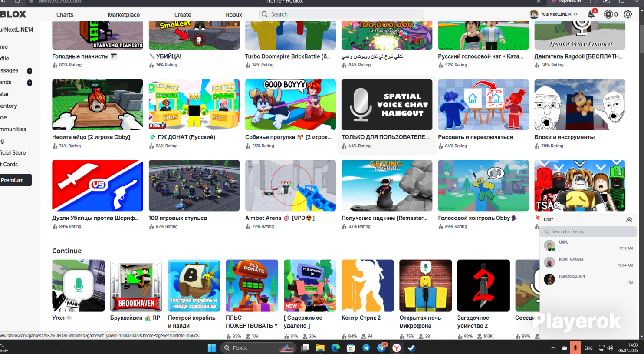Click the microphone indicator in system tray
This screenshot has height=354, width=644.
[575, 347]
